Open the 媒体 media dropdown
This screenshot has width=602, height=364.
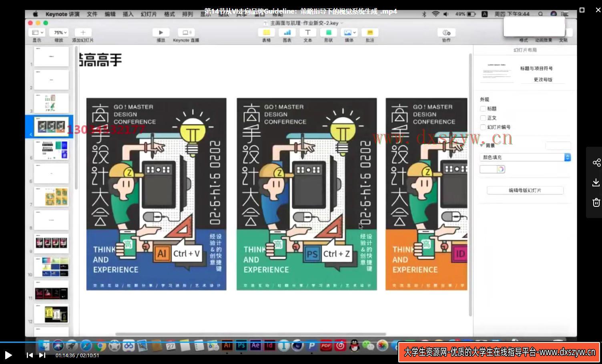click(349, 32)
